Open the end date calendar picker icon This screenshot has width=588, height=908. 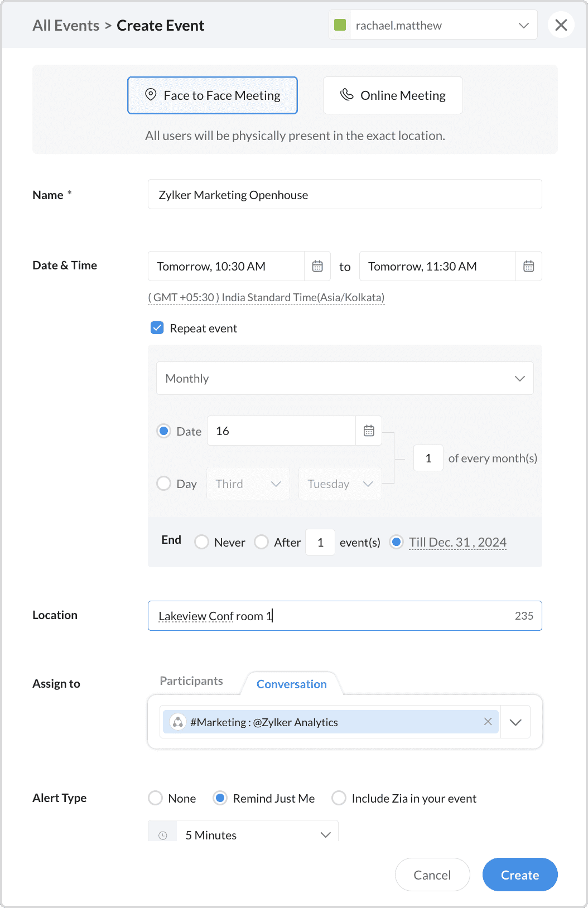tap(528, 267)
